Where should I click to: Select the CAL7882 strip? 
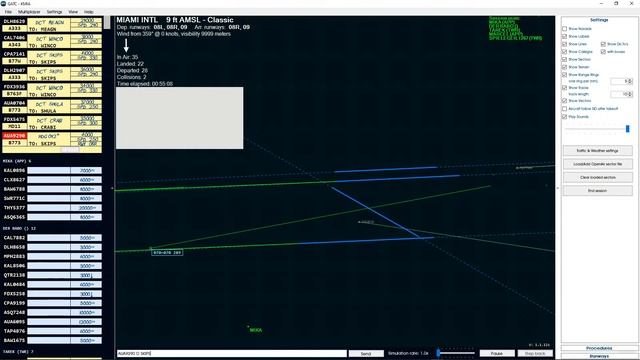52,238
